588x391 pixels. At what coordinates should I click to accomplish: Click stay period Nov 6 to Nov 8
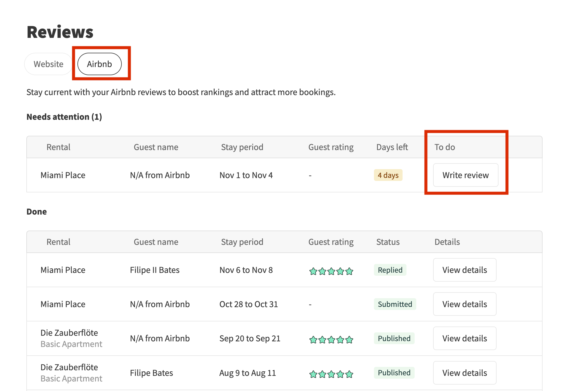tap(246, 270)
